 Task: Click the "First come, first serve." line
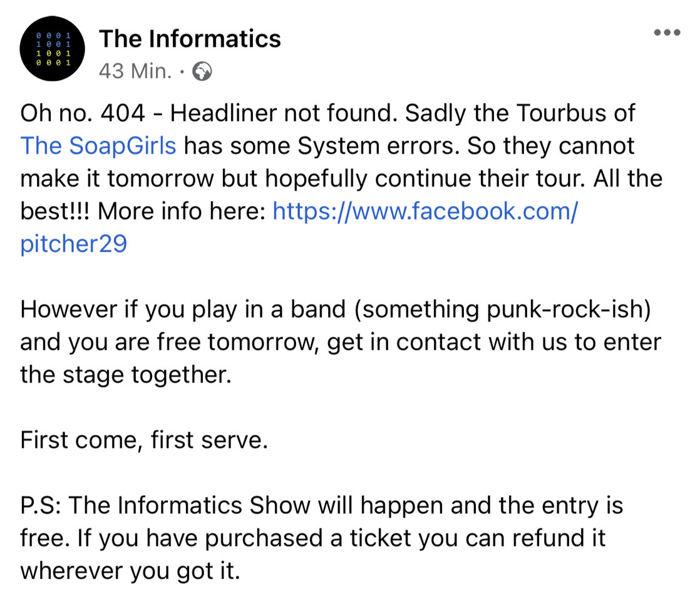click(x=144, y=440)
